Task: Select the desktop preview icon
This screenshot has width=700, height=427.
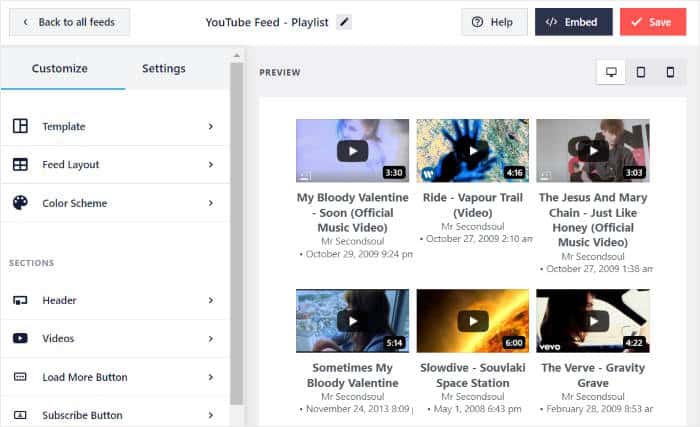Action: 611,72
